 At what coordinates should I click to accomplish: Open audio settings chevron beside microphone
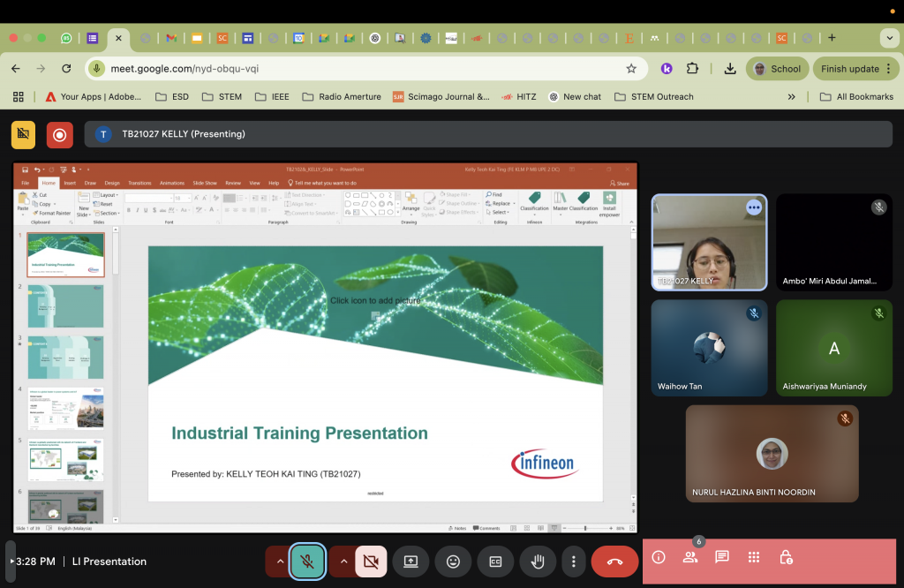280,561
